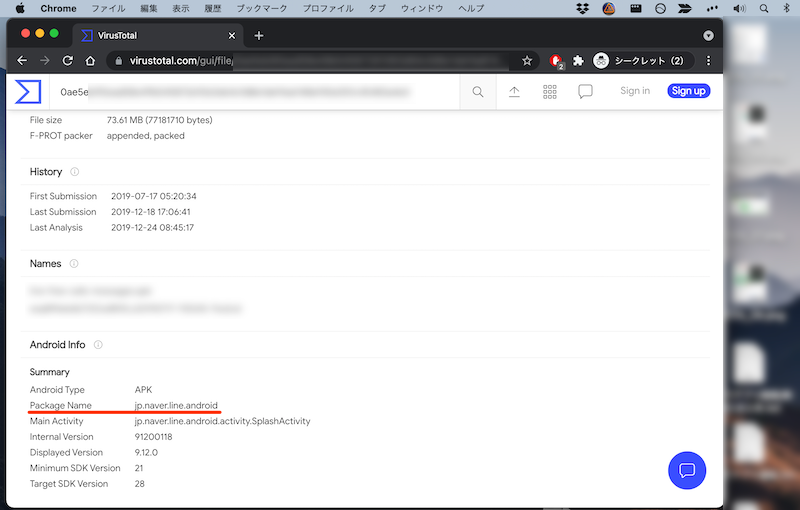Screen dimensions: 800x510
Task: Open Chrome extensions puzzle icon
Action: [x=578, y=61]
